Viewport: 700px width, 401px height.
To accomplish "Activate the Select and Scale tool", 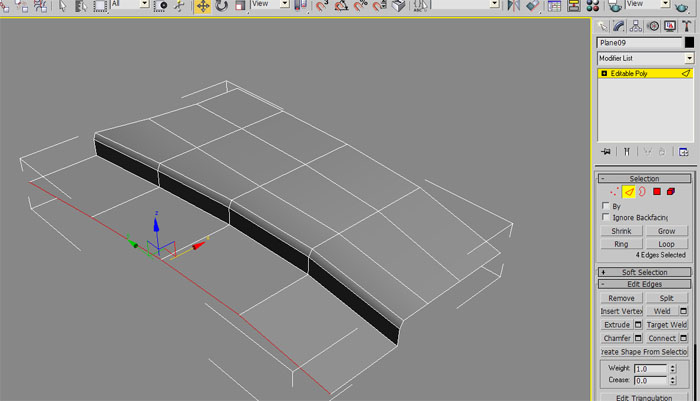I will pos(240,6).
